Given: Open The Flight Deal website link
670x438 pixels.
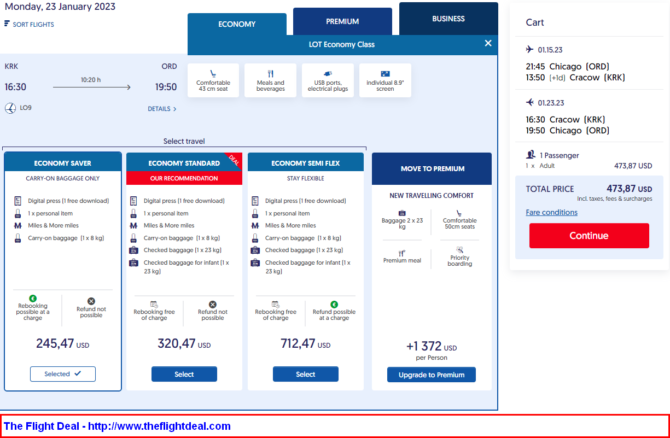Looking at the screenshot, I should tap(117, 426).
